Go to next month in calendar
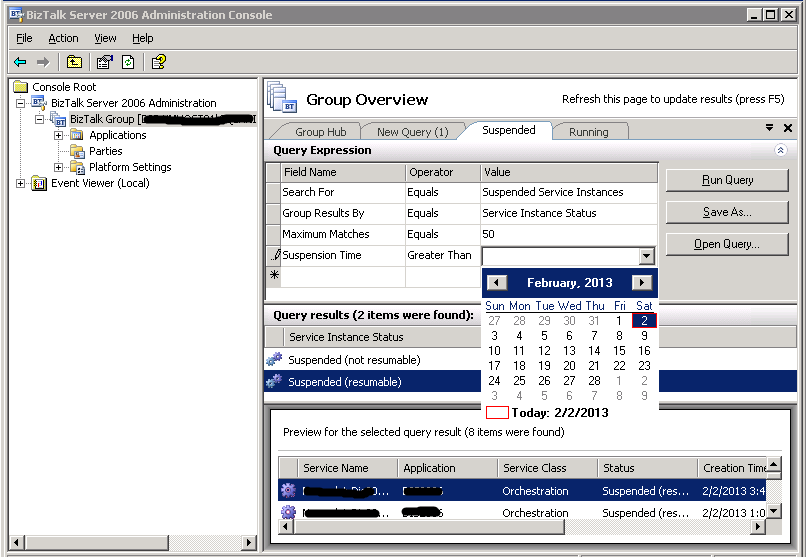This screenshot has width=806, height=557. tap(642, 282)
